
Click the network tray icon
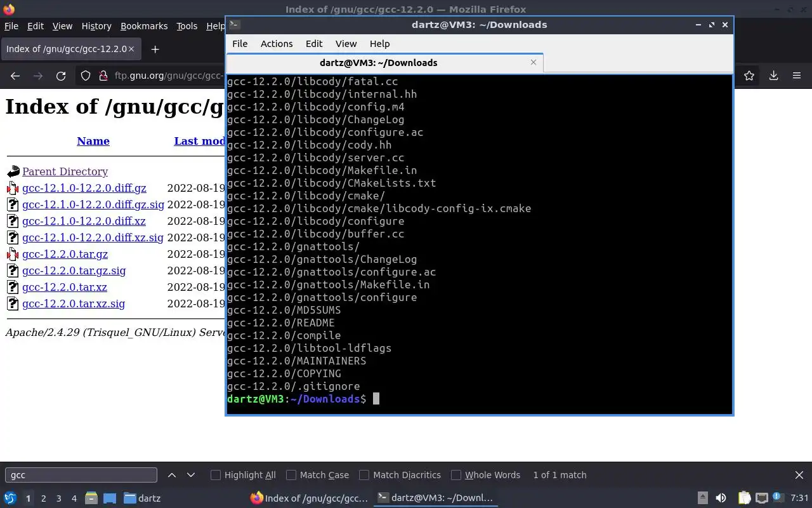[761, 498]
